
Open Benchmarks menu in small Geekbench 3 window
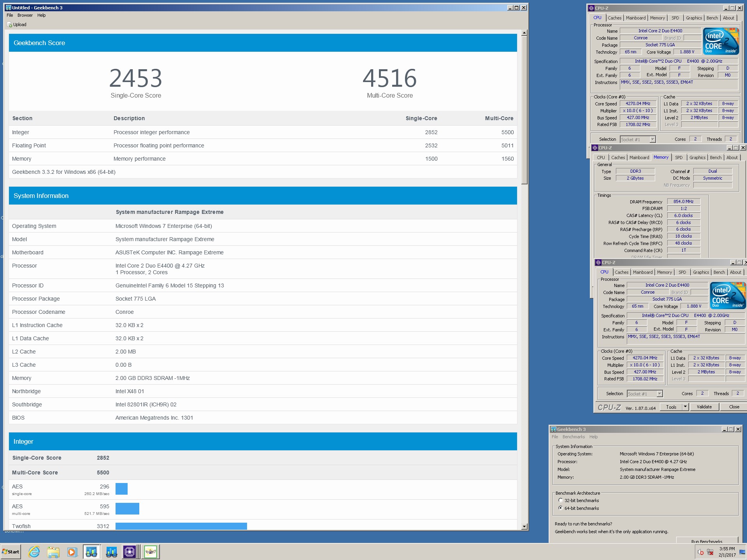pos(573,437)
